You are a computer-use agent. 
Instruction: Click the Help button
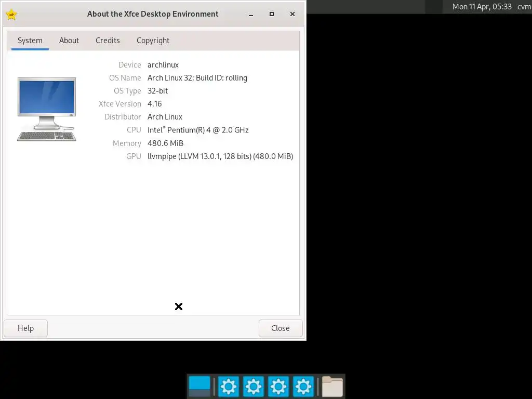tap(26, 328)
